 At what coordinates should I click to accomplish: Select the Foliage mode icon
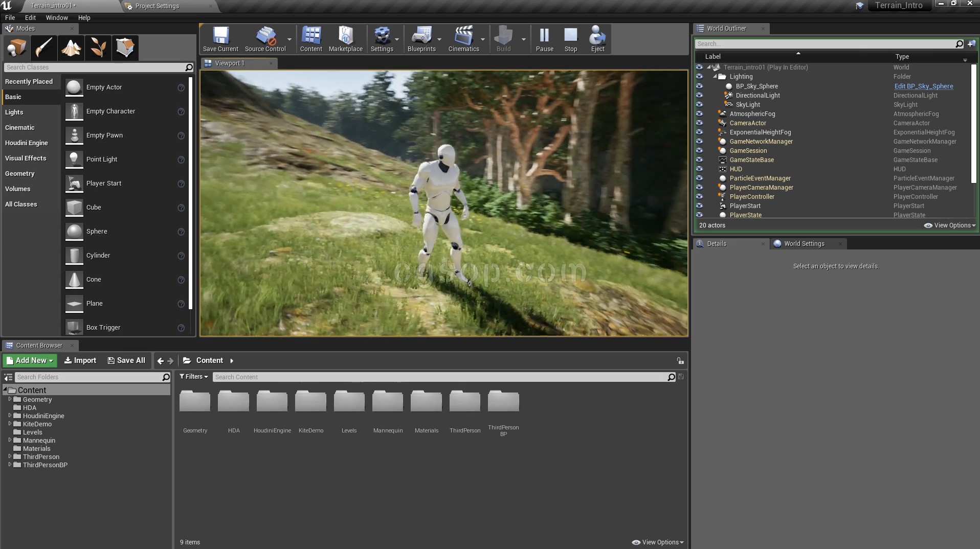pyautogui.click(x=98, y=48)
